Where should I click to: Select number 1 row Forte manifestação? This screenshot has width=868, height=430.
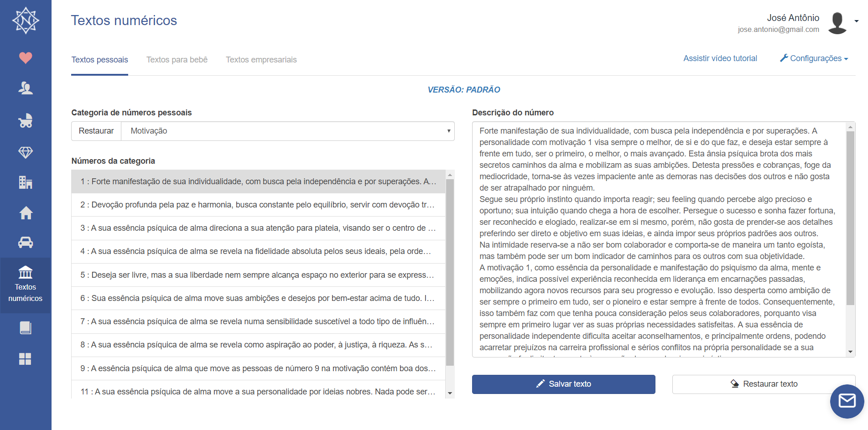tap(258, 181)
